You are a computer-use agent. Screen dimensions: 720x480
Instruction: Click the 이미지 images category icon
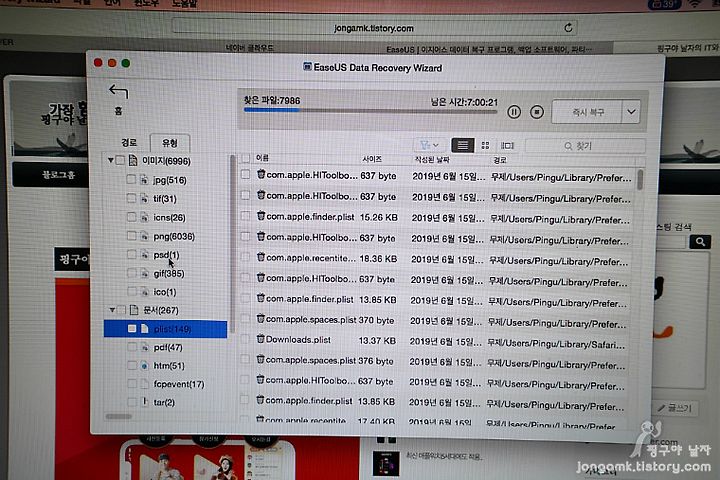tap(133, 160)
